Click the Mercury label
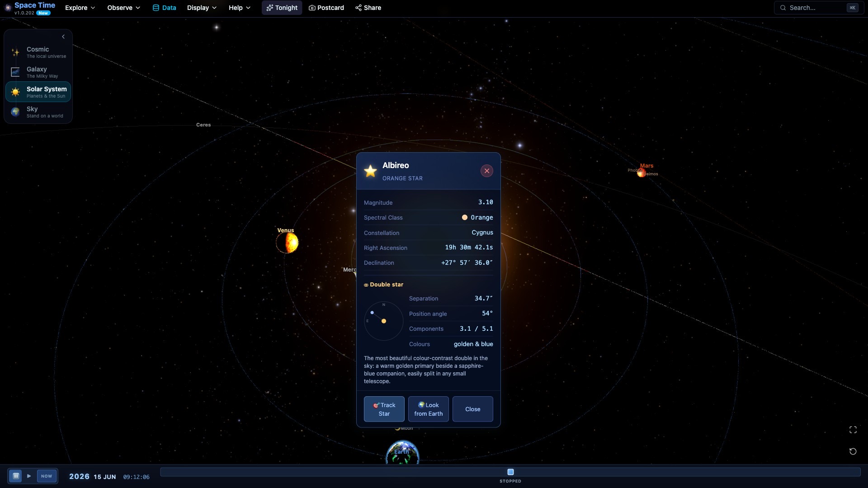 point(349,270)
